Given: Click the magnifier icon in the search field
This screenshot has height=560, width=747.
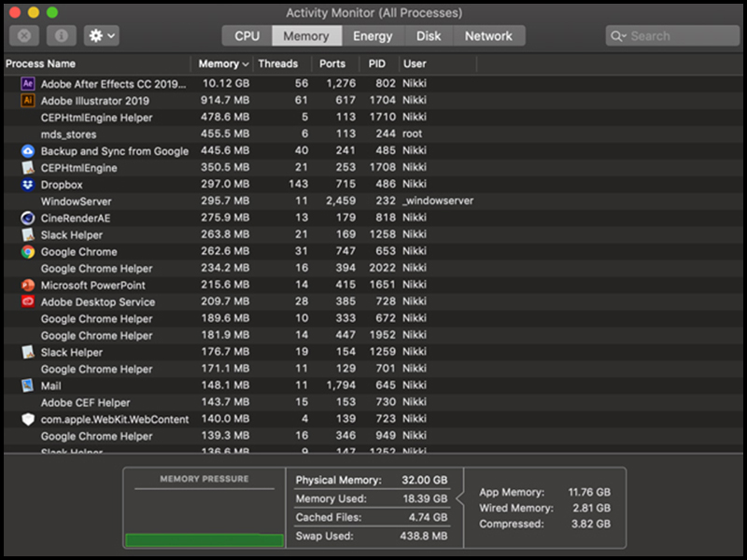Looking at the screenshot, I should pyautogui.click(x=618, y=36).
